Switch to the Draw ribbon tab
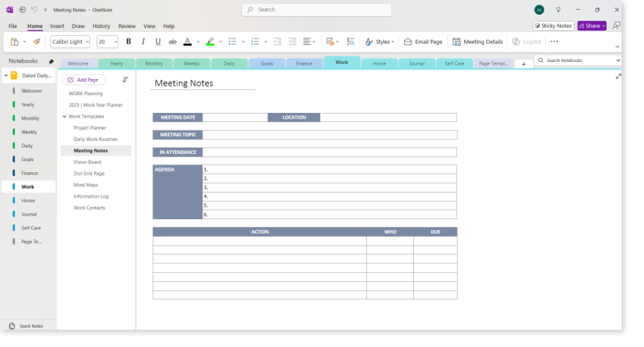This screenshot has width=644, height=347. pos(78,26)
